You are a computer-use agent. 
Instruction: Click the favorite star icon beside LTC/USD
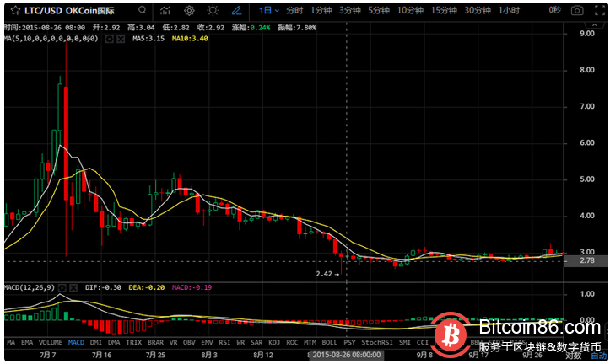[x=15, y=10]
